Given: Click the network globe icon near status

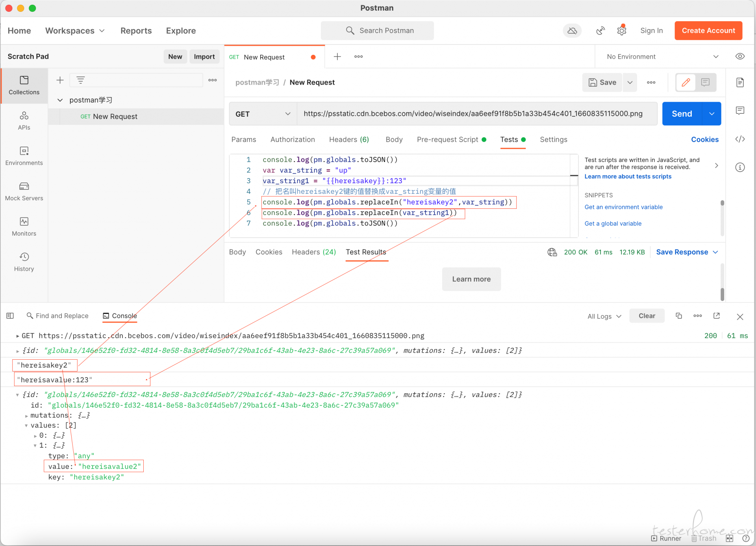Looking at the screenshot, I should point(552,252).
